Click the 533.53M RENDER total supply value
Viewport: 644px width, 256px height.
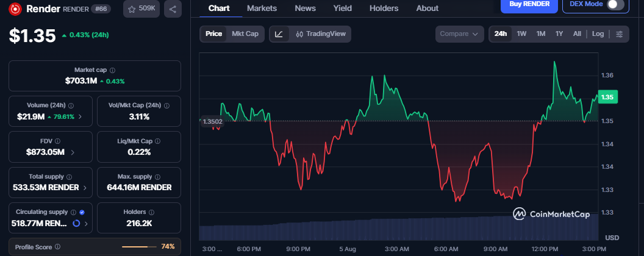click(46, 188)
